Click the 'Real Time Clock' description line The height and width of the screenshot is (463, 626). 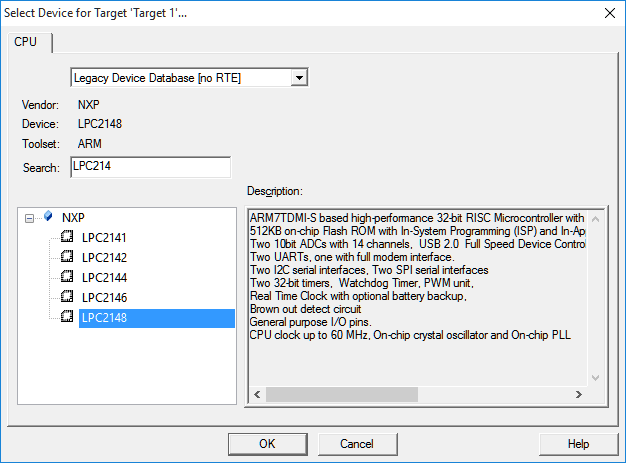click(x=358, y=296)
